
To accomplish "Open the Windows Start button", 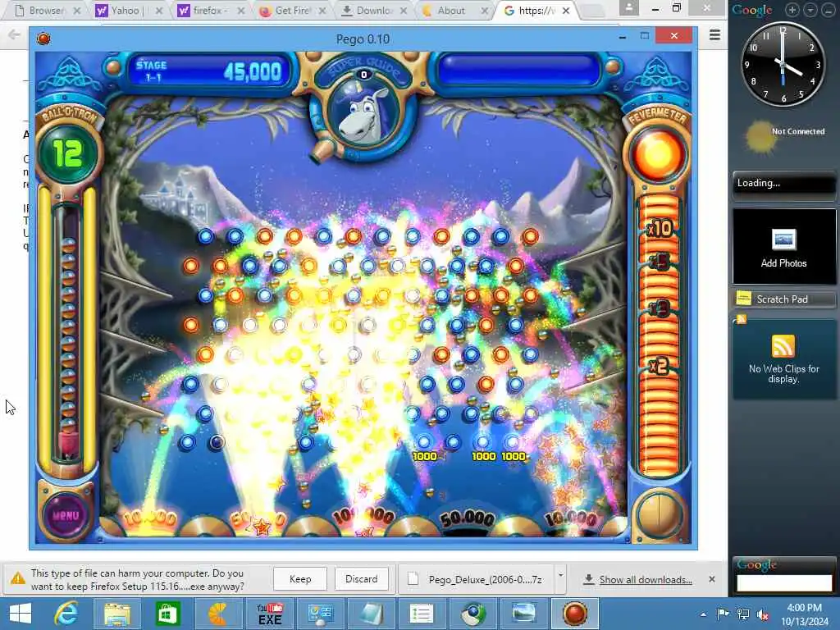I will tap(21, 614).
